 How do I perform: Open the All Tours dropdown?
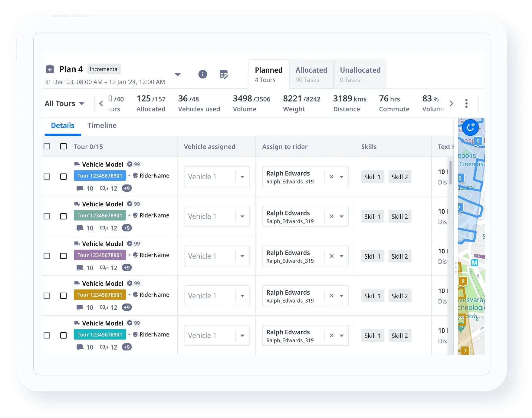coord(64,103)
